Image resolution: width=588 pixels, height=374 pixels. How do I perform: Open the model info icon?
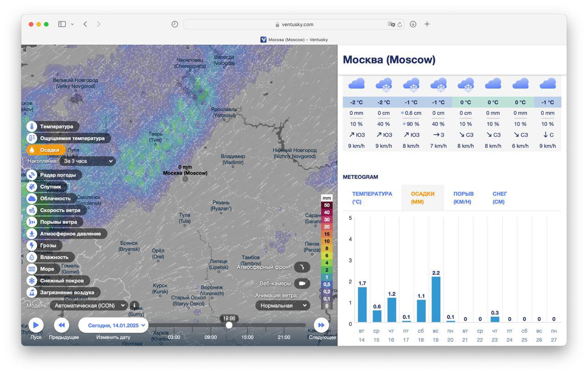pyautogui.click(x=134, y=306)
